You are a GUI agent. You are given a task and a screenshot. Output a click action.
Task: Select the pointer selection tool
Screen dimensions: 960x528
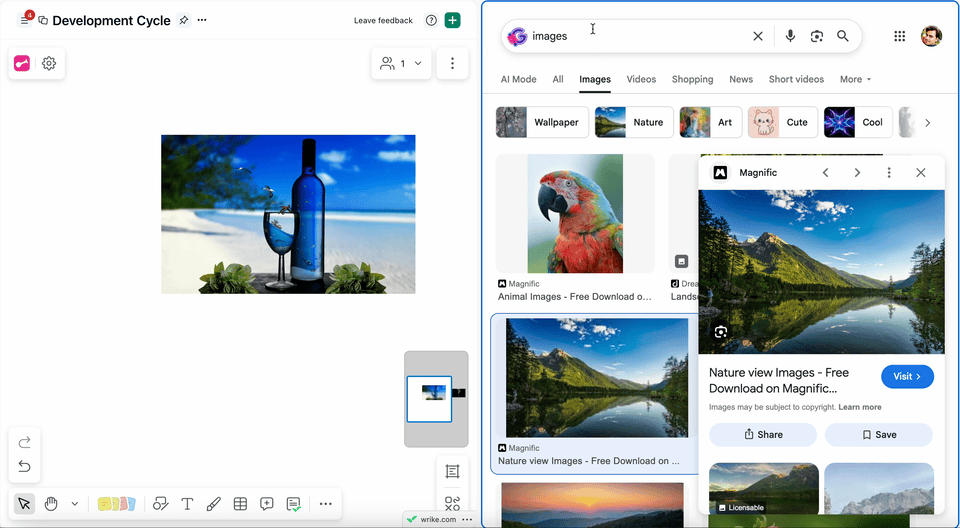(24, 504)
